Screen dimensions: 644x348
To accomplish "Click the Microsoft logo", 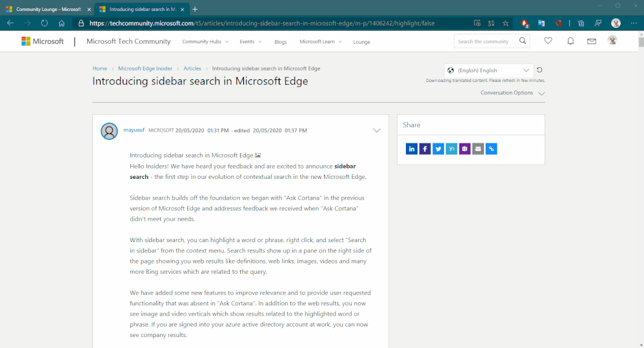I will [x=43, y=41].
